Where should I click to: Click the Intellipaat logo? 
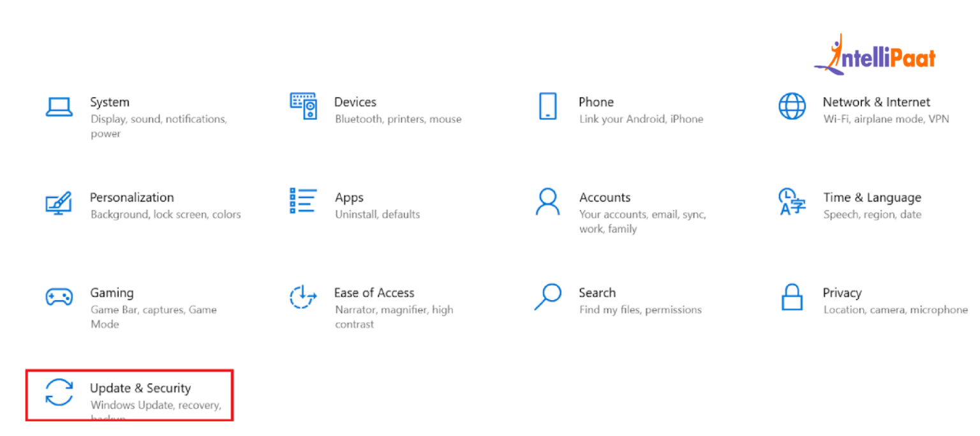(x=874, y=55)
